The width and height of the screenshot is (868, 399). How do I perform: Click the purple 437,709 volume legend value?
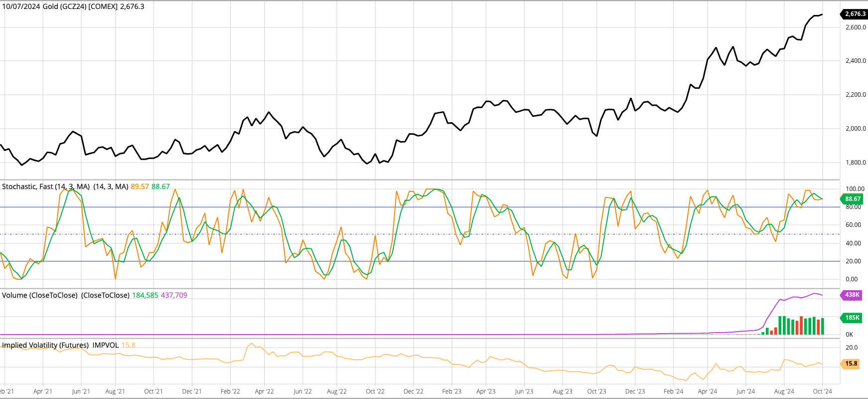click(174, 295)
